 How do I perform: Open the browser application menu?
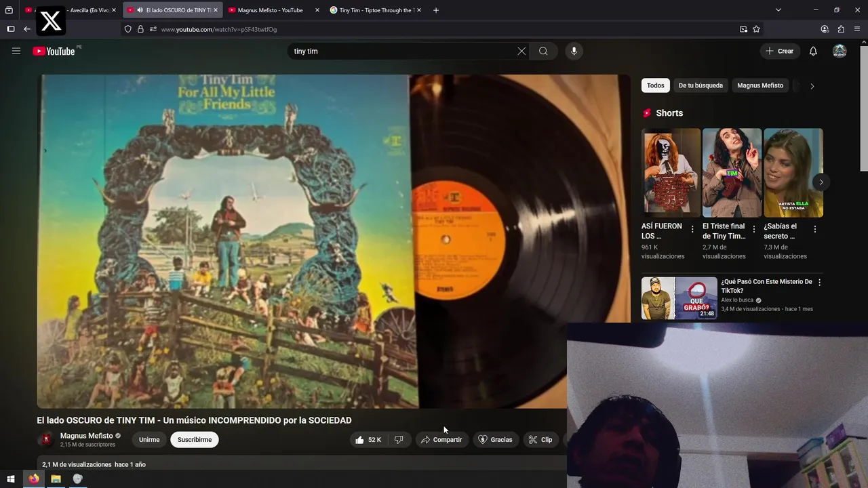(x=857, y=29)
